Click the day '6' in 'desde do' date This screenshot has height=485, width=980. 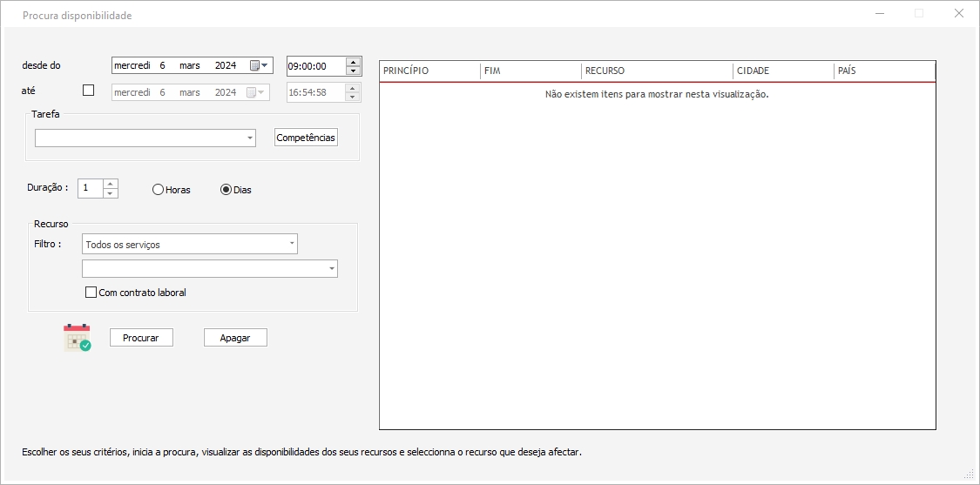pyautogui.click(x=163, y=65)
